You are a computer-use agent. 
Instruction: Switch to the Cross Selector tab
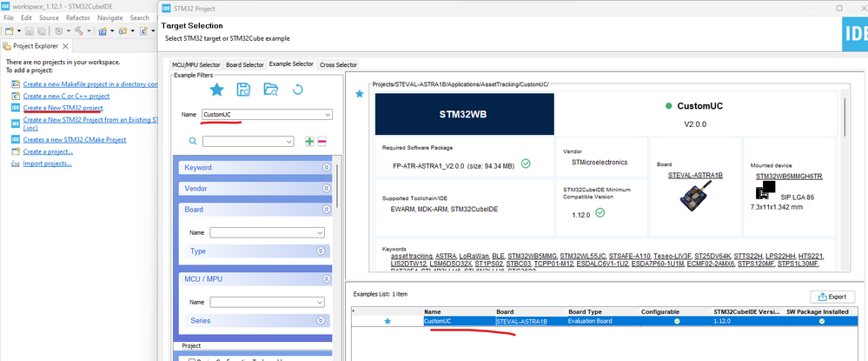[x=338, y=65]
